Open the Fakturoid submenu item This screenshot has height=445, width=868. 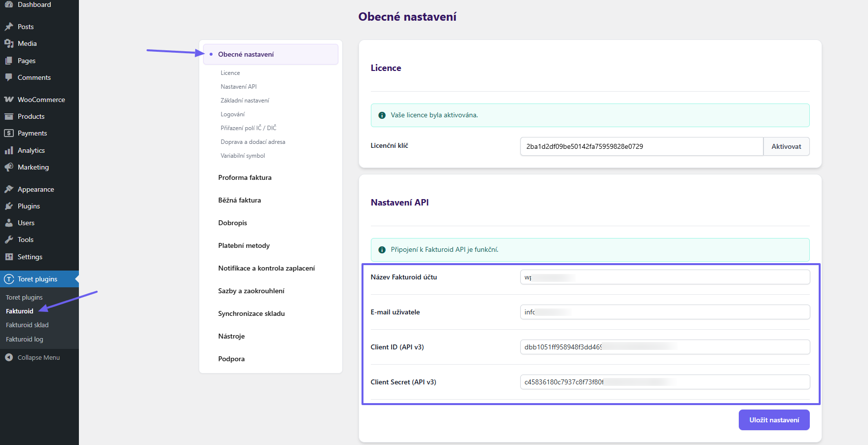coord(20,311)
